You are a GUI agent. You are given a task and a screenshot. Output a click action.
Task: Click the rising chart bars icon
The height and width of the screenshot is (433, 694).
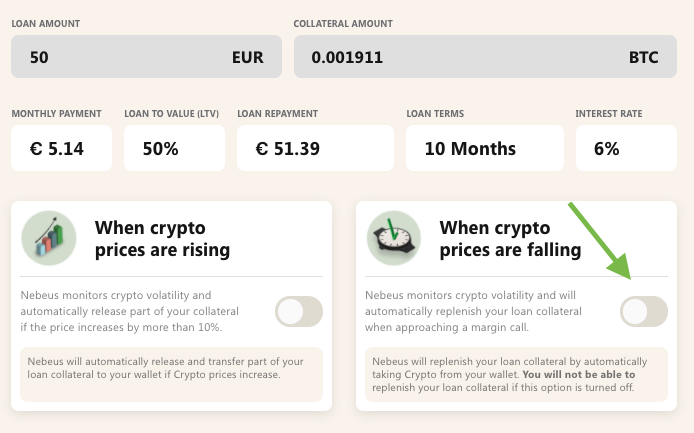click(x=49, y=238)
